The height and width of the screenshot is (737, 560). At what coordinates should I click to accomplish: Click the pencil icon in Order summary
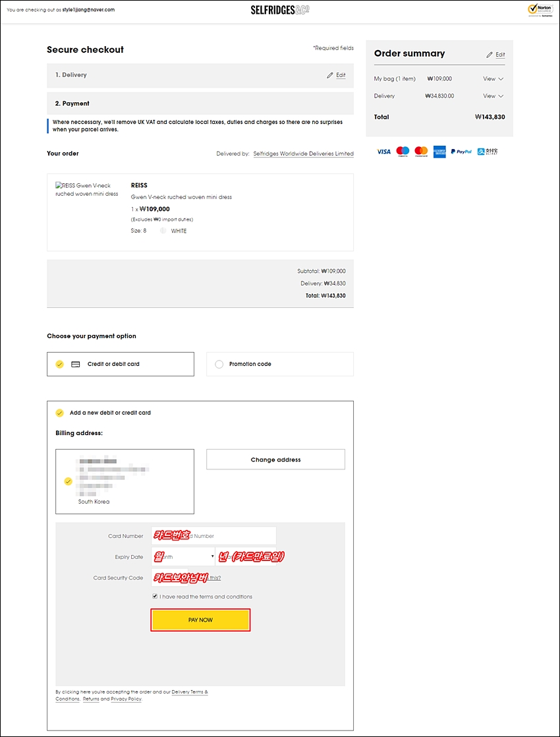490,55
